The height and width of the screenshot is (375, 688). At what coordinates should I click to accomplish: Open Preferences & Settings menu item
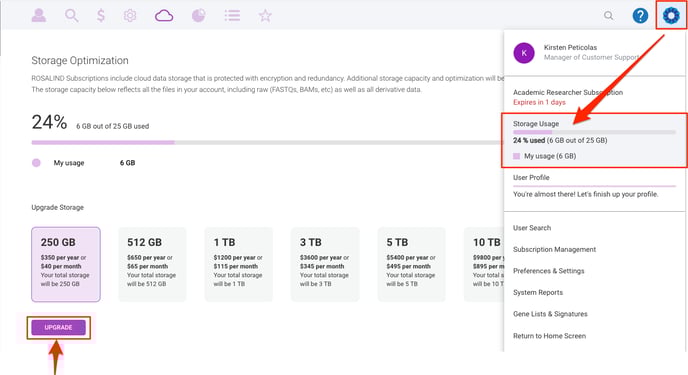548,271
